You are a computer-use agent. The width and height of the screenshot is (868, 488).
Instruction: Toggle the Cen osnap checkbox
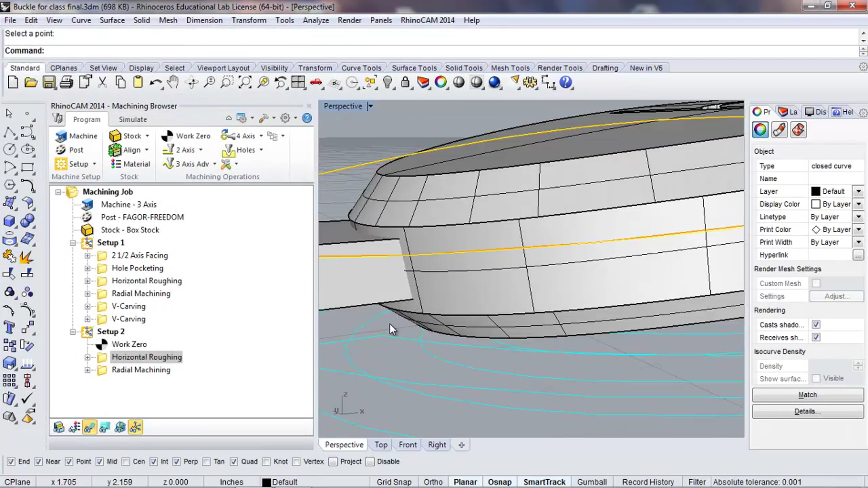[x=126, y=462]
